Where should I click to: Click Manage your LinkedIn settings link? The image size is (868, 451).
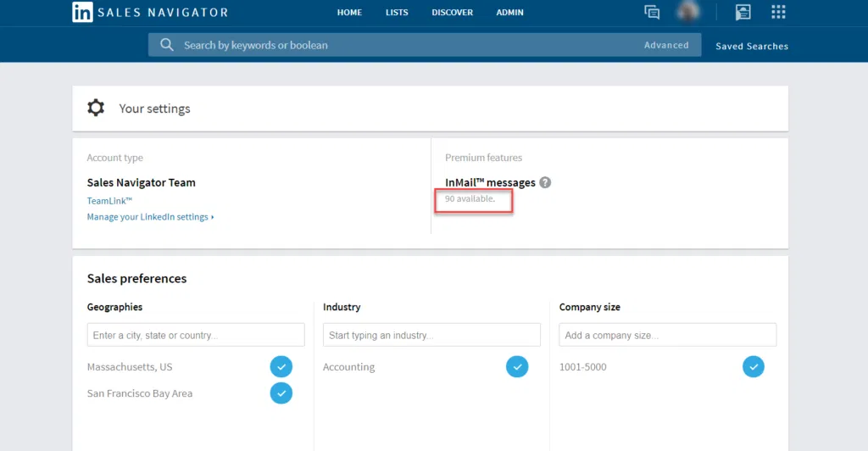[150, 217]
